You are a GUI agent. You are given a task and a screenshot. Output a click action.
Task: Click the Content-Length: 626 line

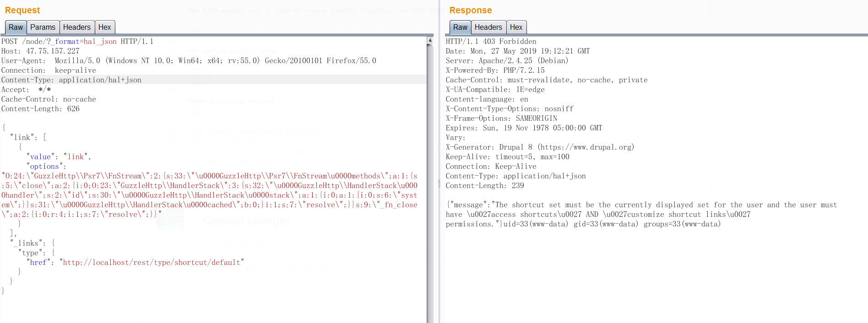[x=40, y=109]
